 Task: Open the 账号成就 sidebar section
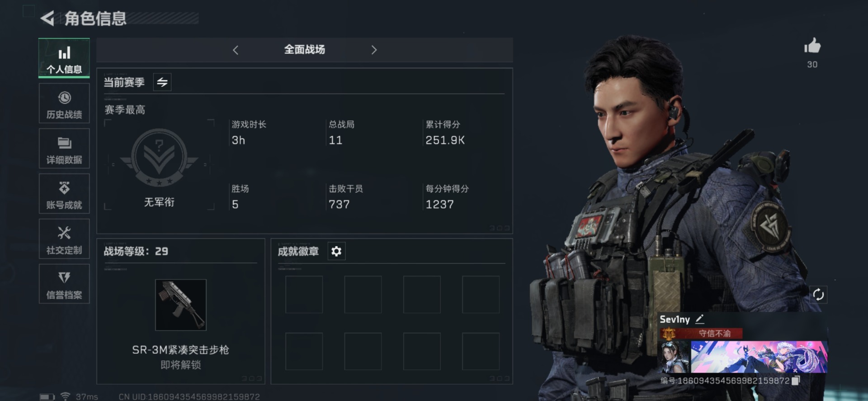coord(64,194)
